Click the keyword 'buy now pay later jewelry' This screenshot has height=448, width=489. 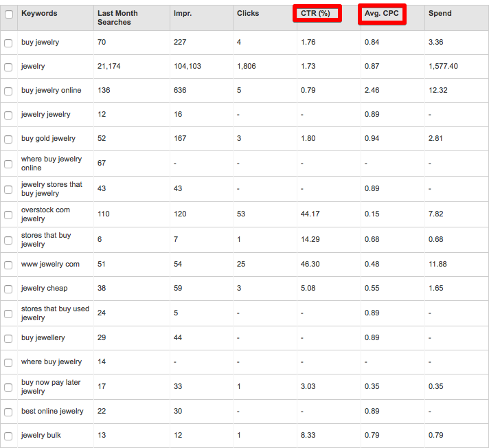pyautogui.click(x=51, y=387)
